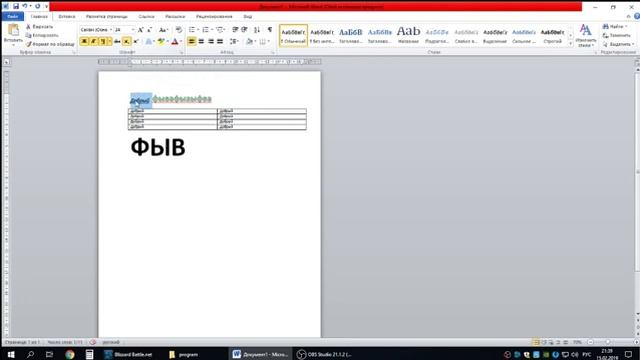Decrease font size with the shrink font icon

(150, 30)
